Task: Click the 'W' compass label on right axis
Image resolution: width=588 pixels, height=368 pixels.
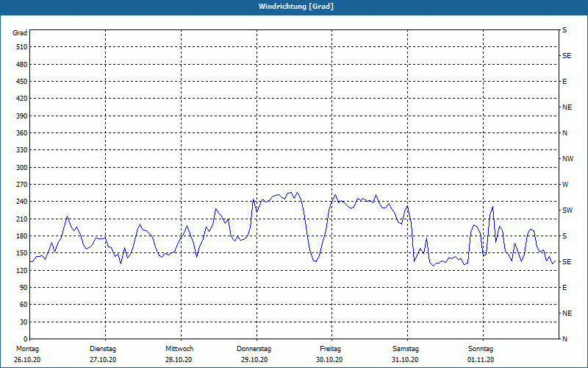Action: 565,185
